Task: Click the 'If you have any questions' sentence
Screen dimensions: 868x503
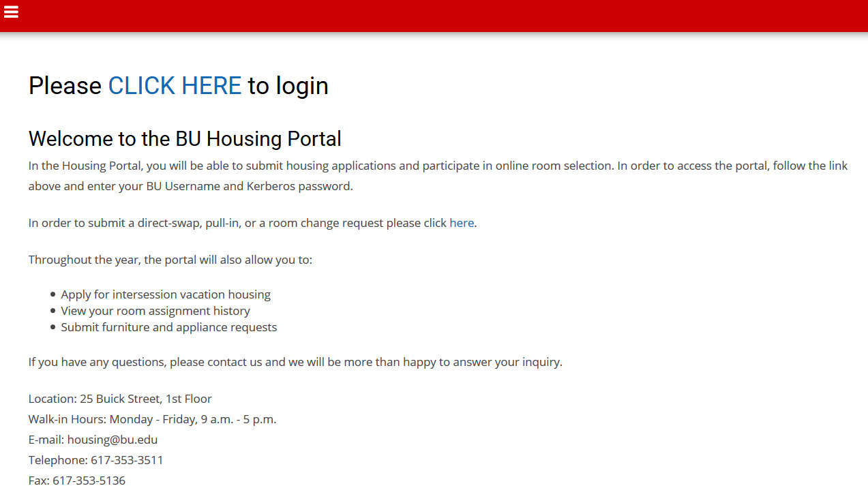Action: coord(295,362)
